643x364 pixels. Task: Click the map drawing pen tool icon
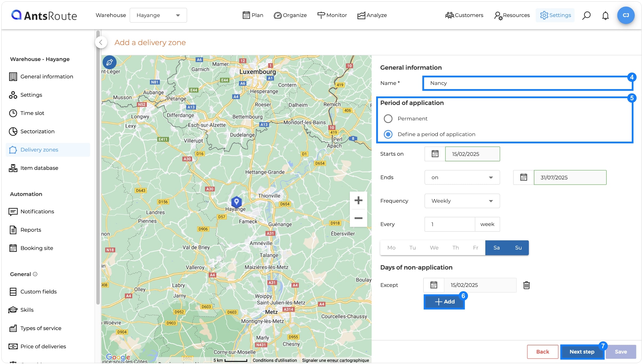109,62
